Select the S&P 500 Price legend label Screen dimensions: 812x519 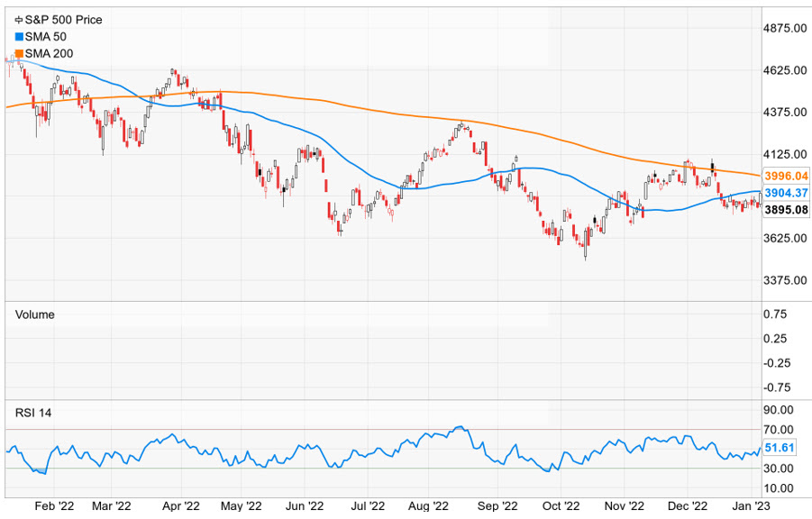click(63, 19)
